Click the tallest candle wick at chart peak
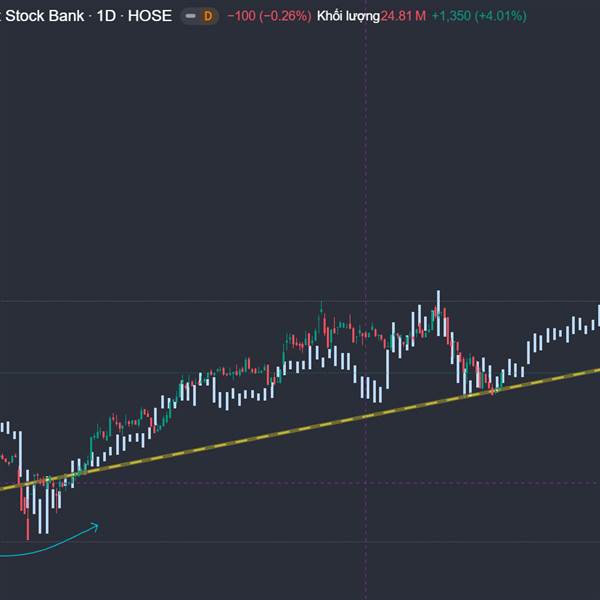This screenshot has height=600, width=600. [x=438, y=297]
